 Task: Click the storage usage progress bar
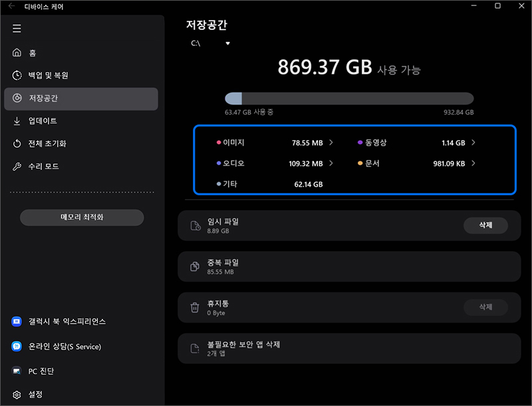[349, 98]
